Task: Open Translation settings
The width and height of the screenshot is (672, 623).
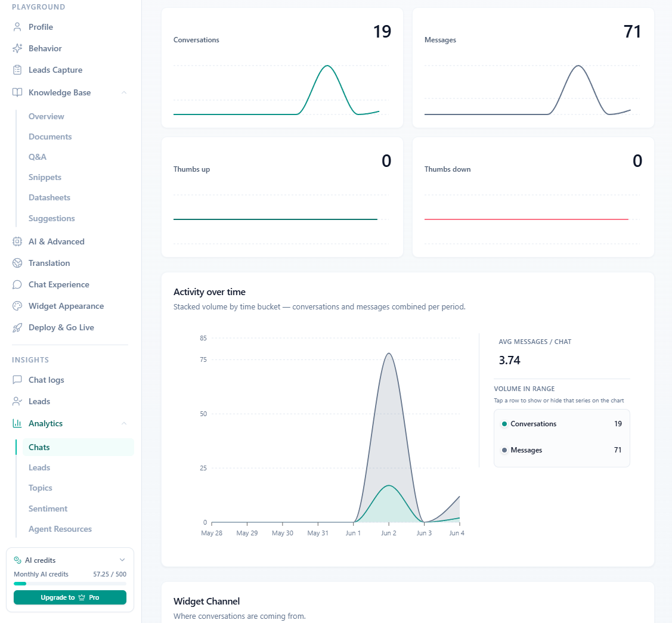Action: pos(49,263)
